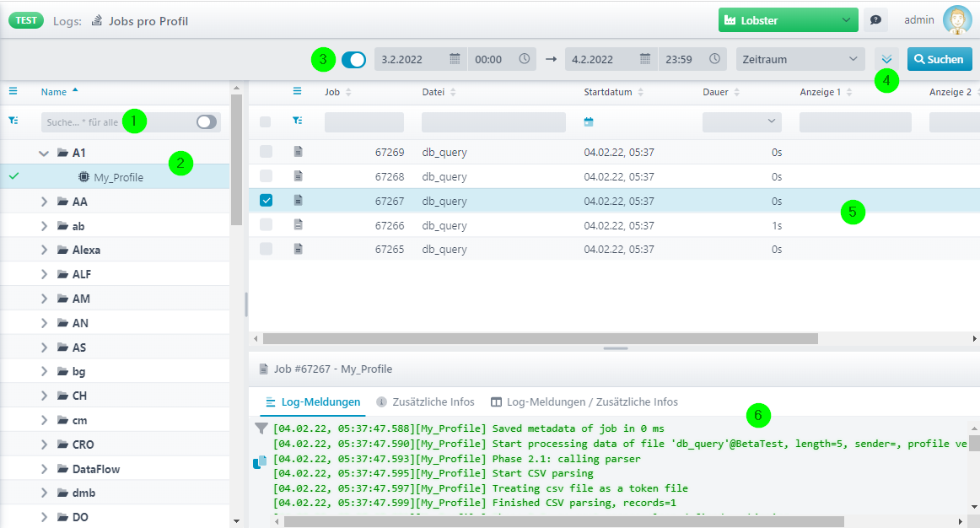
Task: Toggle the date range switch on
Action: (353, 59)
